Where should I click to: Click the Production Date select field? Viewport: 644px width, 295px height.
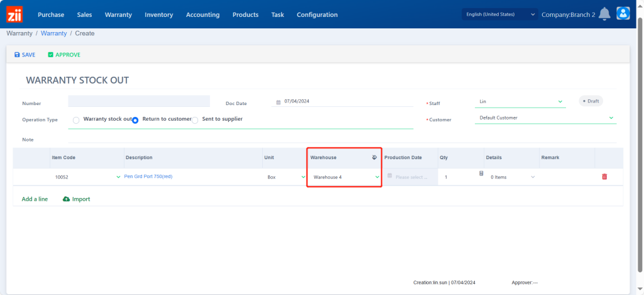coord(410,177)
